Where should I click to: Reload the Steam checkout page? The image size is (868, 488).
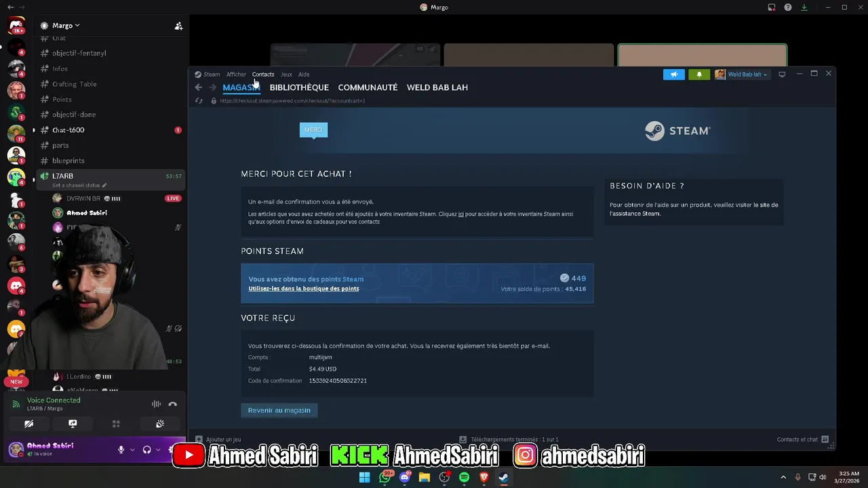(199, 101)
